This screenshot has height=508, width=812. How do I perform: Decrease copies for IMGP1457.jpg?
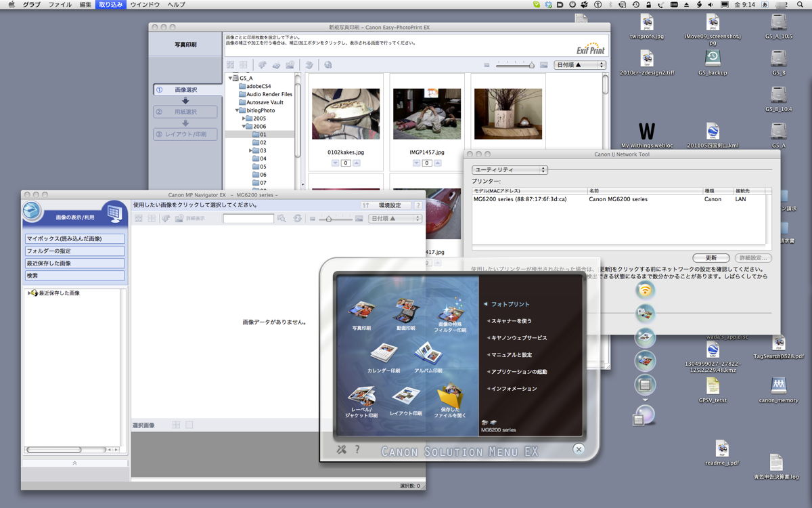[415, 163]
